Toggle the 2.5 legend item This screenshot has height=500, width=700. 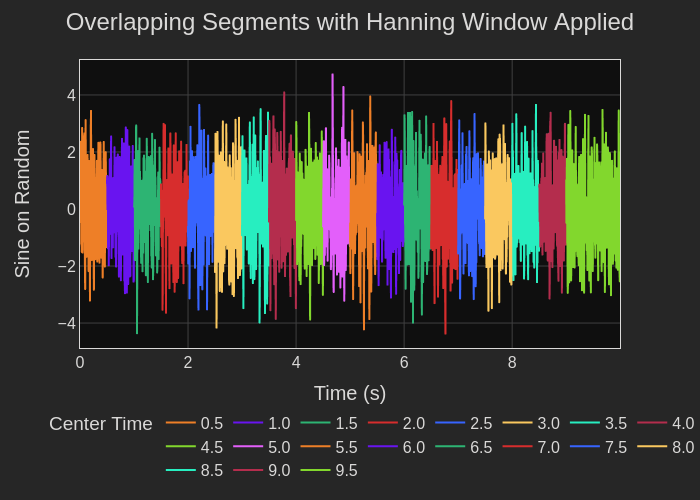[x=481, y=423]
